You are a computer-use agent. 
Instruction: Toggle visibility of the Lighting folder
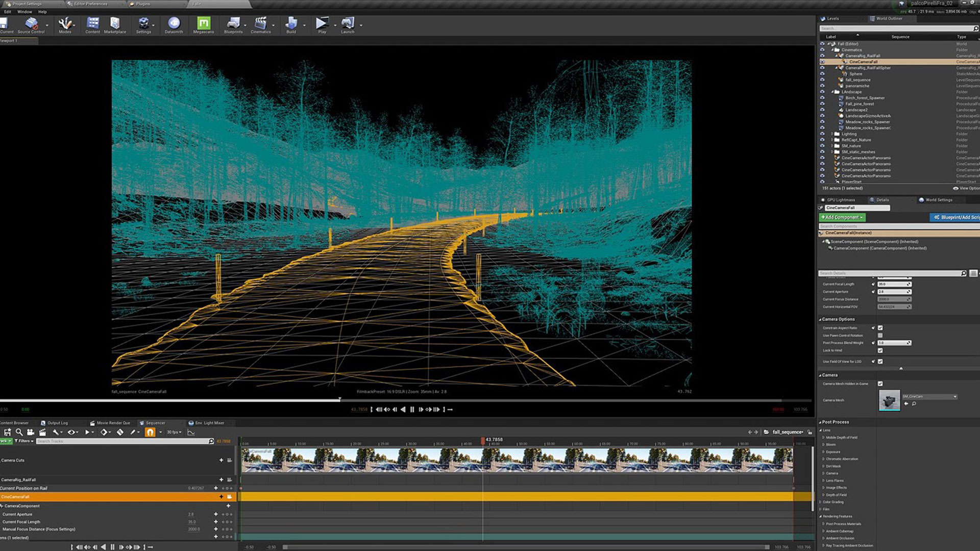tap(822, 134)
